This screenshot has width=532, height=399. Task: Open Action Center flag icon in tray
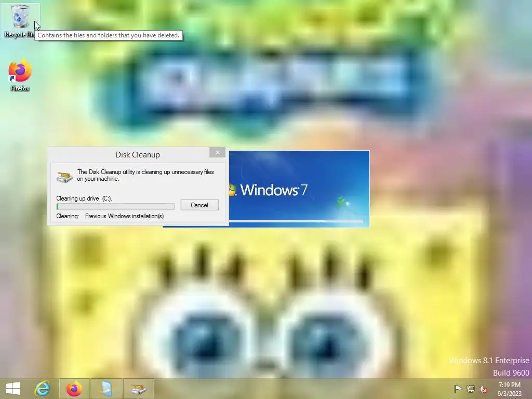(458, 389)
